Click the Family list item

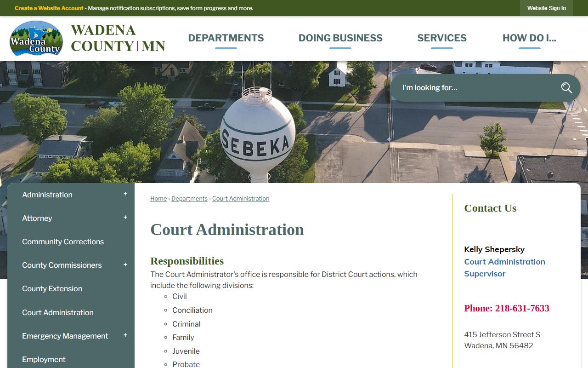pyautogui.click(x=183, y=337)
